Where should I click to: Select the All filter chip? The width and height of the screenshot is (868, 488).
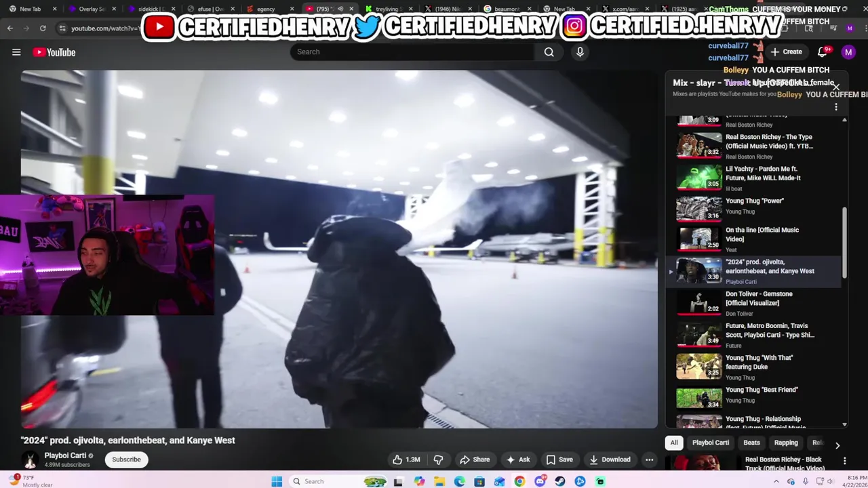point(674,443)
